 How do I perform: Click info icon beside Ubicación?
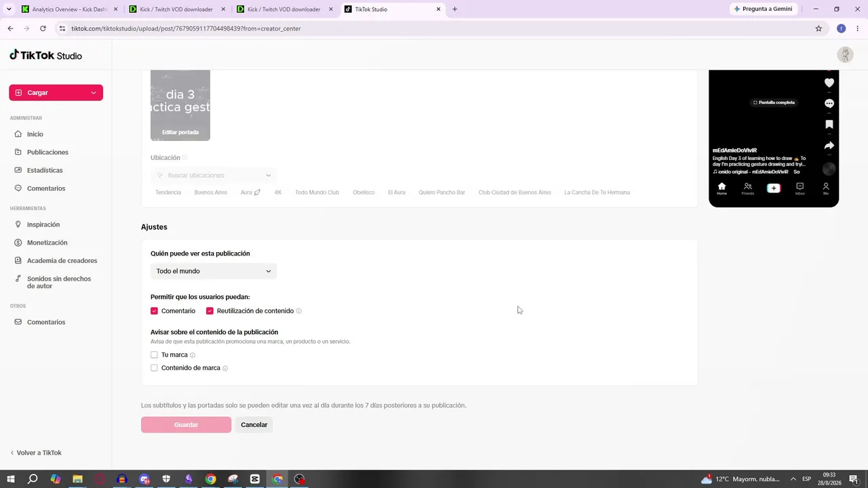(x=185, y=158)
